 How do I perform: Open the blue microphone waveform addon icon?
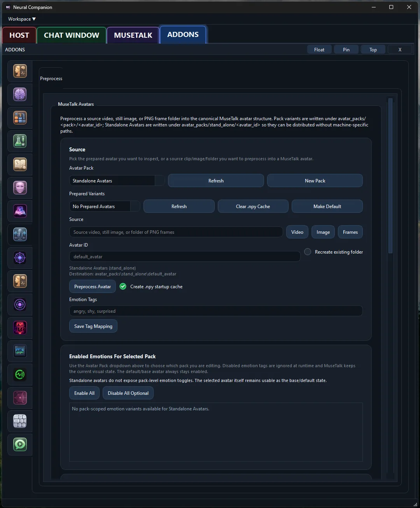[x=20, y=235]
